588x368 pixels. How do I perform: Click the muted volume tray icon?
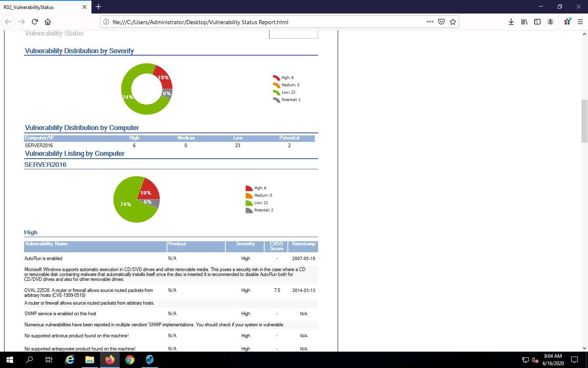(x=535, y=360)
